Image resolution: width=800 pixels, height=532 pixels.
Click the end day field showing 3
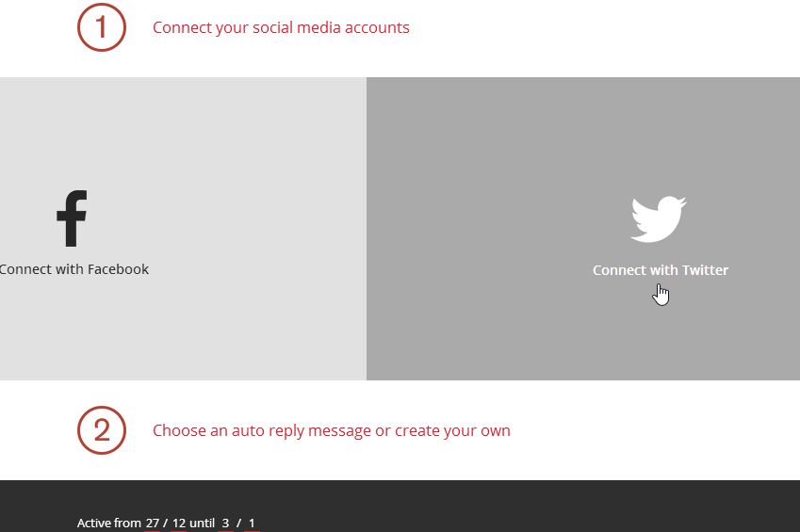[x=225, y=524]
